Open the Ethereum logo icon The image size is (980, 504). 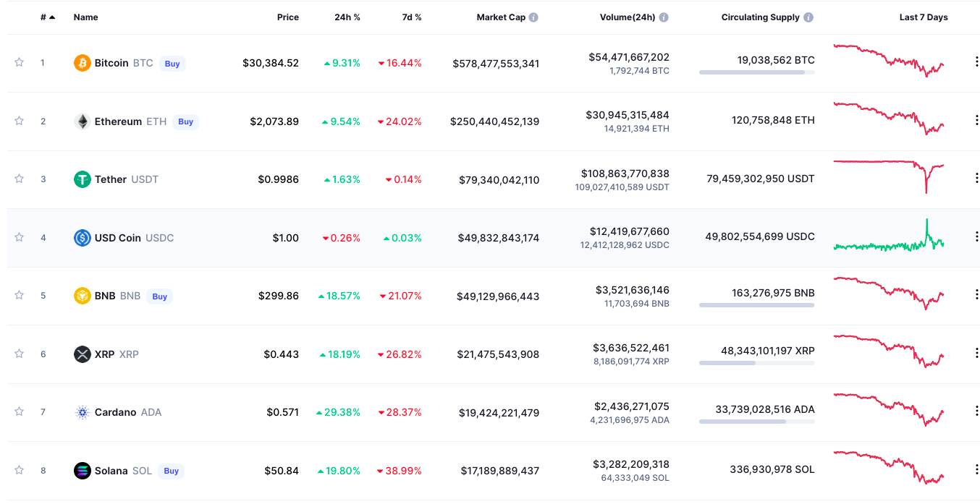[x=83, y=121]
